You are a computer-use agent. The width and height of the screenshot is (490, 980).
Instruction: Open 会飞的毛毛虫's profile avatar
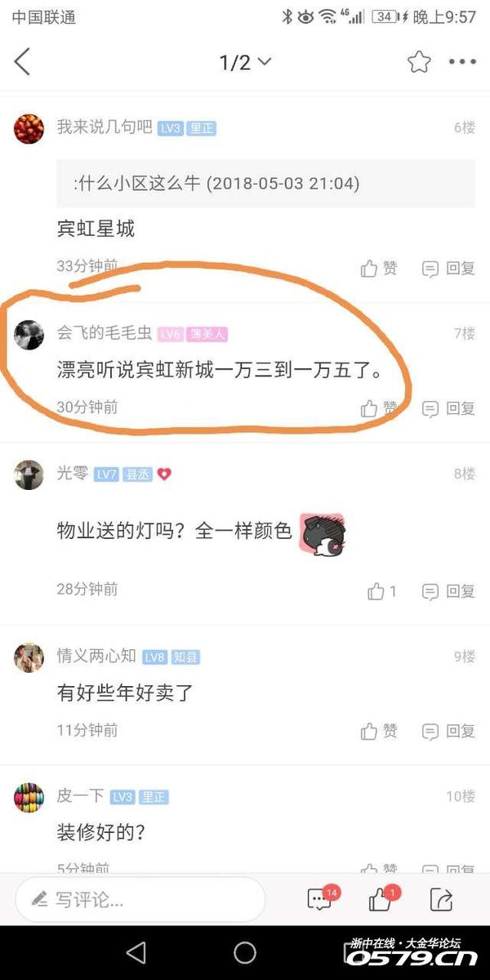point(29,335)
